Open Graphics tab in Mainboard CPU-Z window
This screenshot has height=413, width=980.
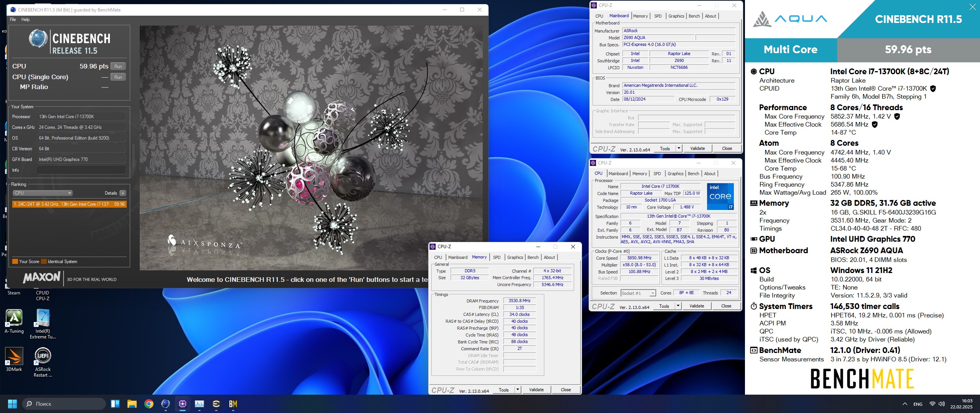click(676, 16)
